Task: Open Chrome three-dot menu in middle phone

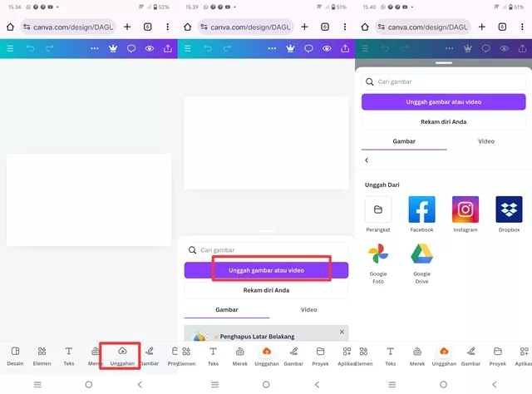Action: coord(345,27)
